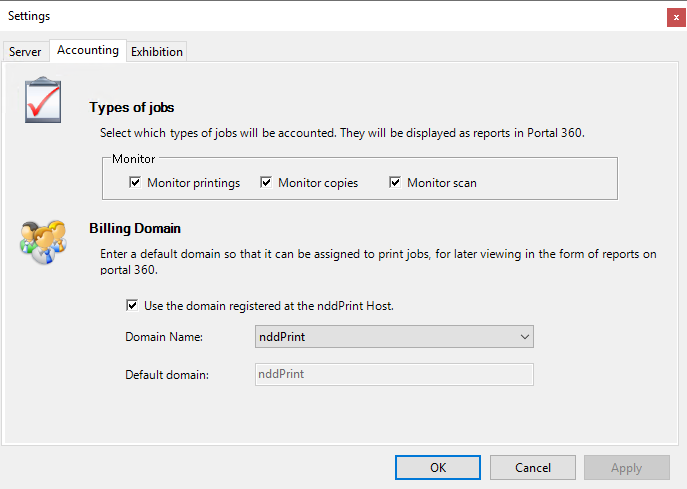The image size is (687, 489).
Task: Click inside the Default domain text field
Action: click(x=393, y=374)
